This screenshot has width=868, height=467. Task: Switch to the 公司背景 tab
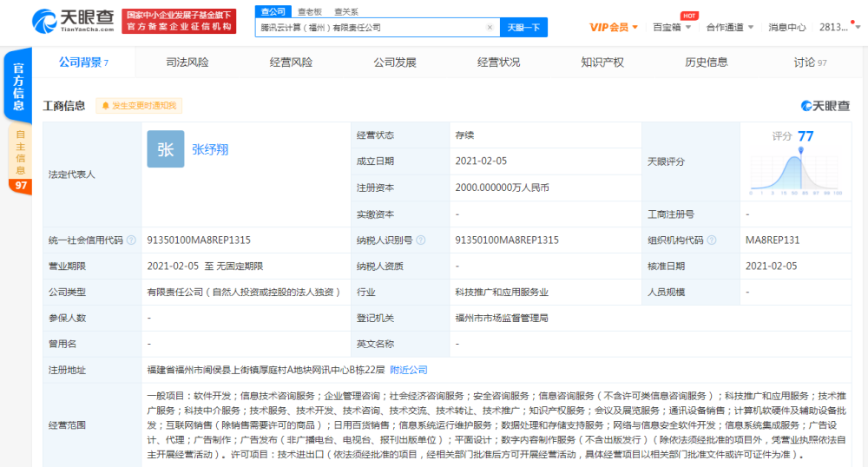pos(83,62)
